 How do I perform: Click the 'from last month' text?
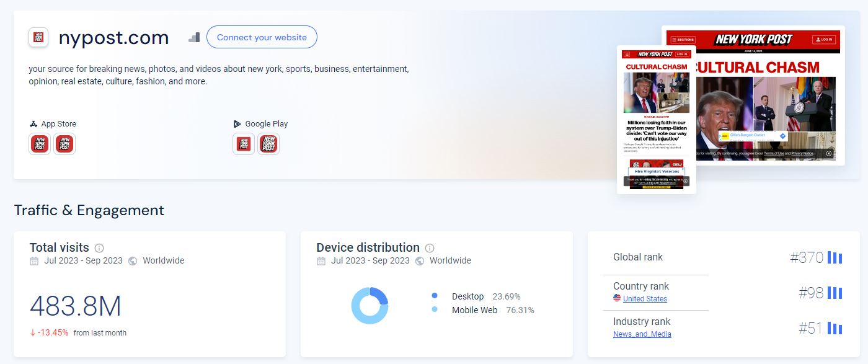pyautogui.click(x=100, y=333)
